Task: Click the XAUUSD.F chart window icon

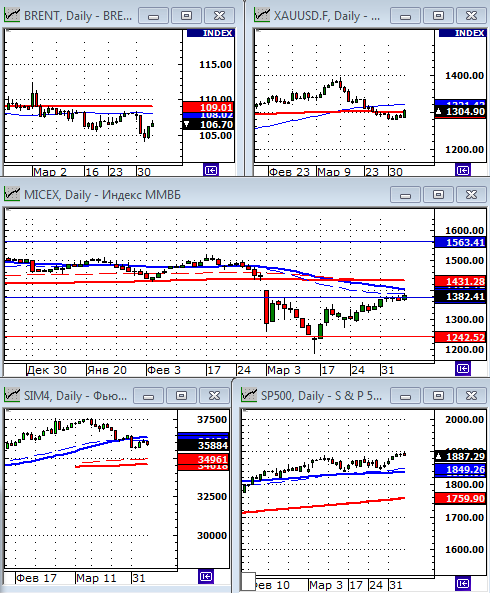Action: (262, 16)
